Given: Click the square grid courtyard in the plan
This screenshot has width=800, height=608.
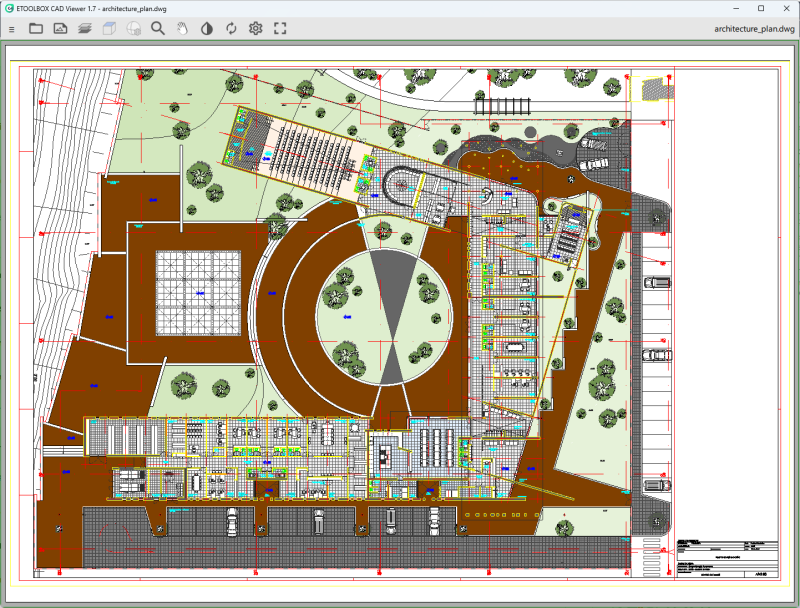Looking at the screenshot, I should click(x=197, y=294).
